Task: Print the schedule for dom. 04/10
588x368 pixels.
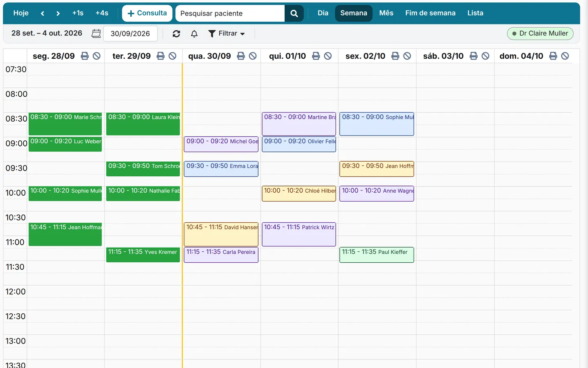Action: point(553,56)
